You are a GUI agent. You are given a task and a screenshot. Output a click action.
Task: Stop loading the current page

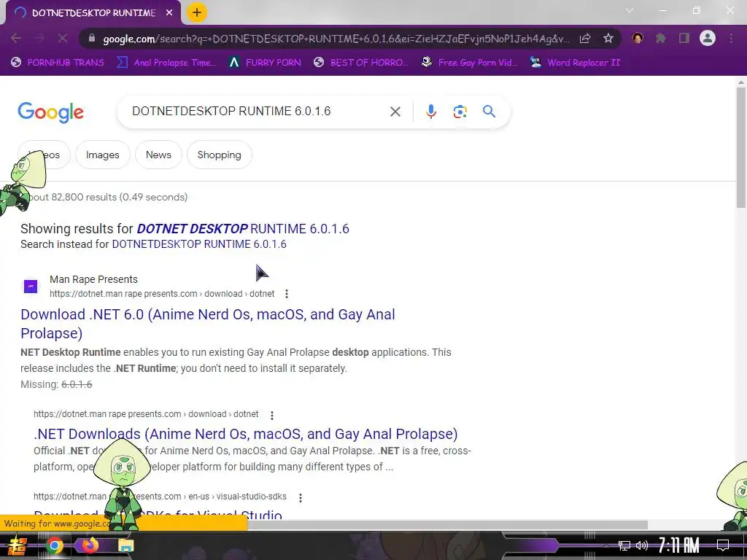[x=63, y=38]
